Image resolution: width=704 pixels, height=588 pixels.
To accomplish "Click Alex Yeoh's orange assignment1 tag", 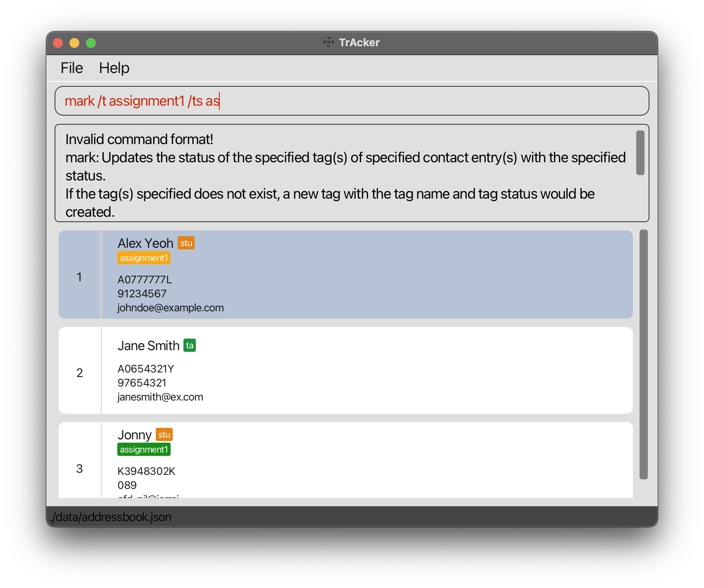I will pos(144,258).
